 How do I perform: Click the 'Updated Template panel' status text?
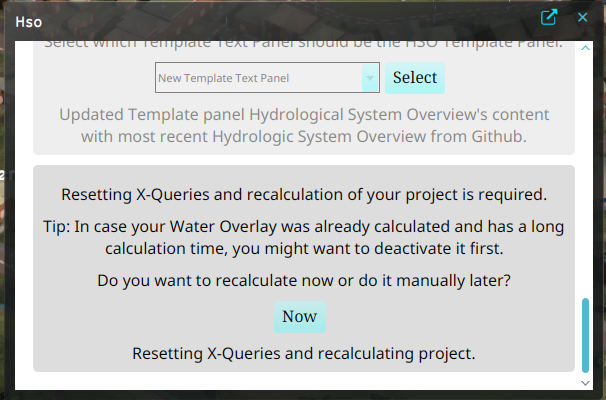(x=303, y=114)
